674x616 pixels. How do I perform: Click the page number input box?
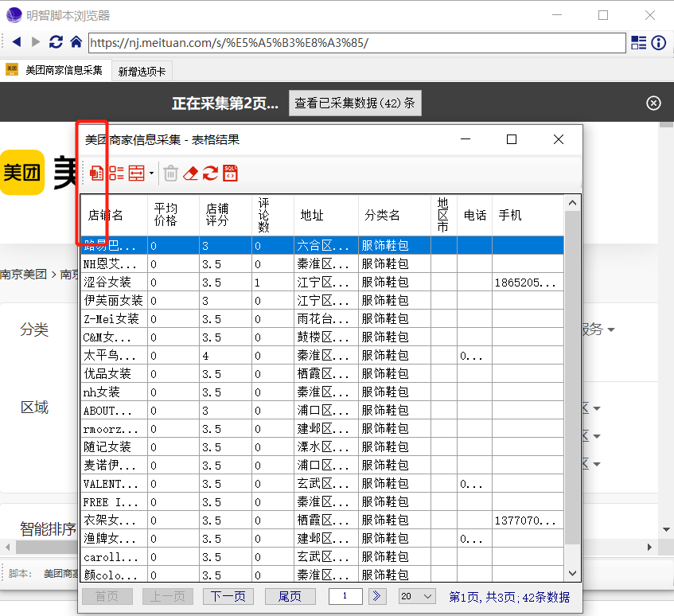point(345,596)
